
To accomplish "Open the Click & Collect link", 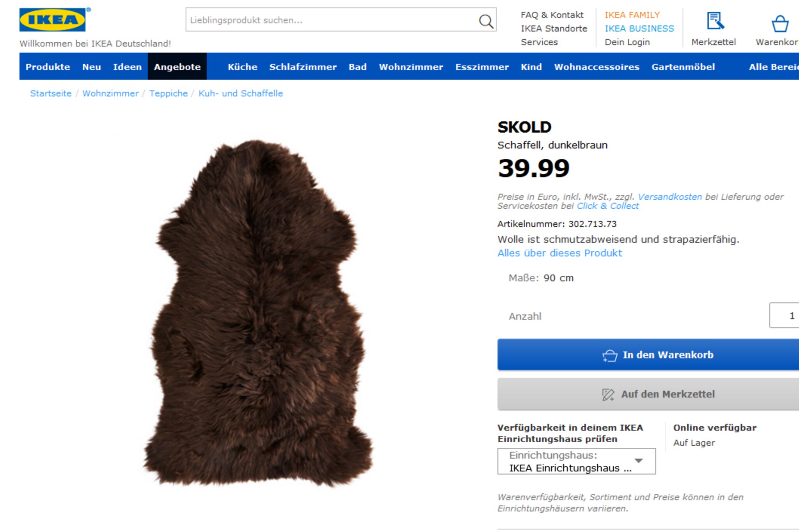I will [x=607, y=206].
